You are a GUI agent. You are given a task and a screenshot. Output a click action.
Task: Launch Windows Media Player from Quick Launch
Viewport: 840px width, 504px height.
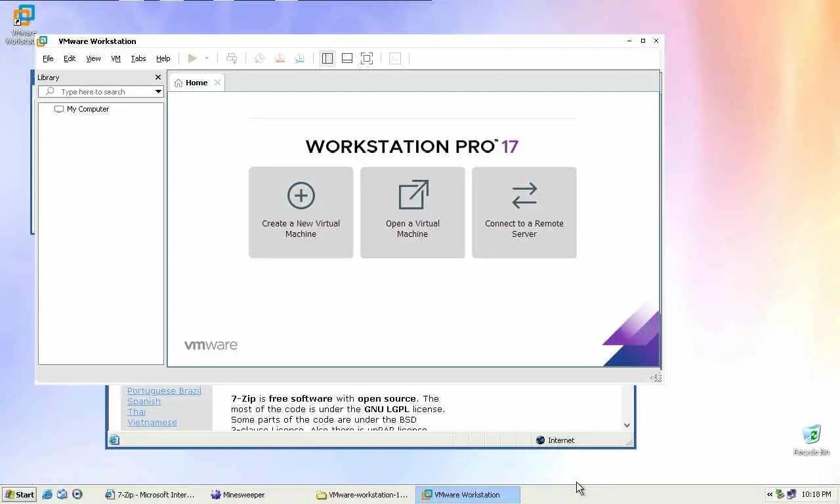click(77, 495)
